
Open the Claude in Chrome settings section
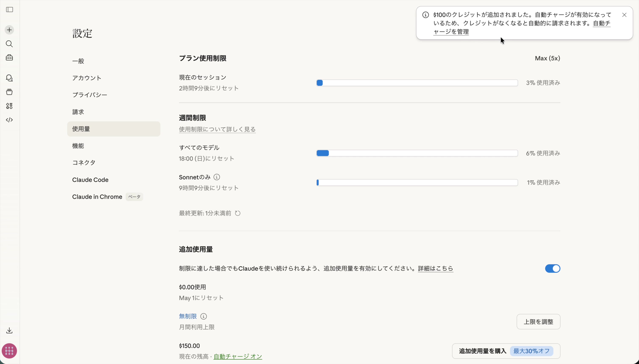coord(97,196)
